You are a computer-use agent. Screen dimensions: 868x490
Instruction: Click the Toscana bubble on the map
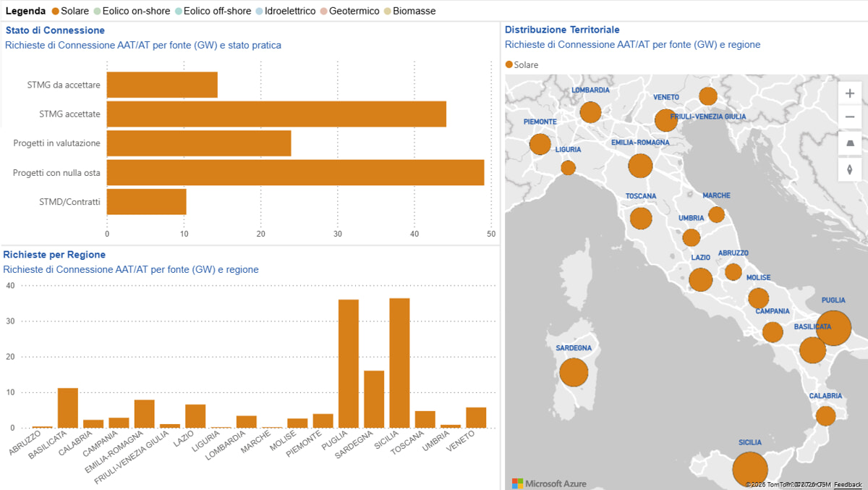coord(641,218)
